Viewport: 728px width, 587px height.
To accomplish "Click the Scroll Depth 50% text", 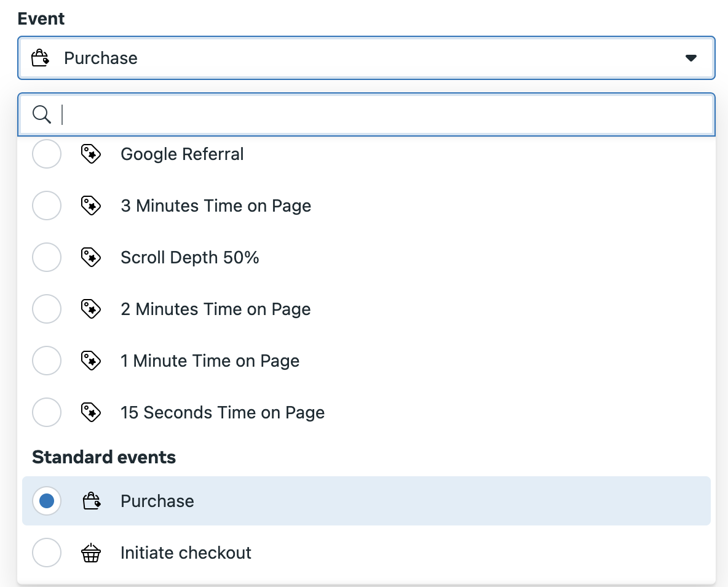I will [x=190, y=257].
